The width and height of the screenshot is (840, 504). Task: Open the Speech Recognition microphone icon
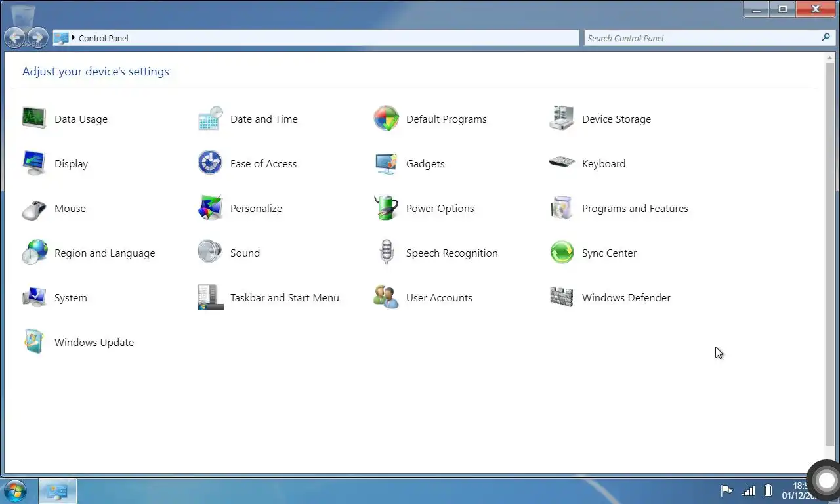(386, 253)
